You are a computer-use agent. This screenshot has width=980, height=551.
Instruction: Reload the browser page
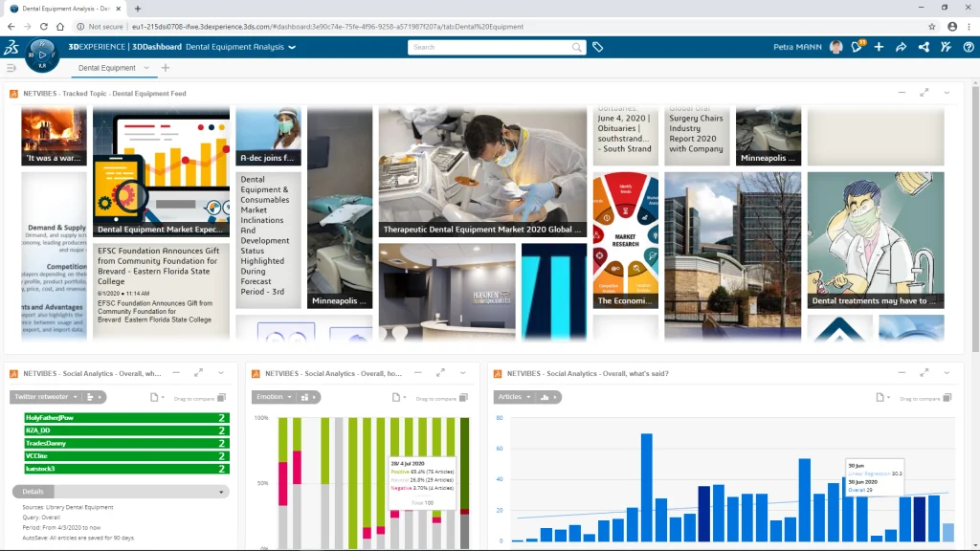click(x=44, y=26)
